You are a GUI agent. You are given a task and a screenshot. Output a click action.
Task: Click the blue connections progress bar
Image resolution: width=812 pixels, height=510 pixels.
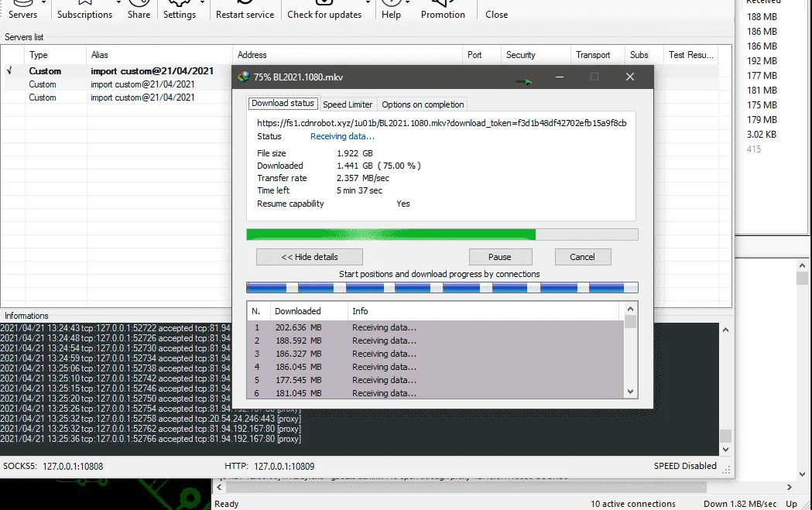[442, 287]
